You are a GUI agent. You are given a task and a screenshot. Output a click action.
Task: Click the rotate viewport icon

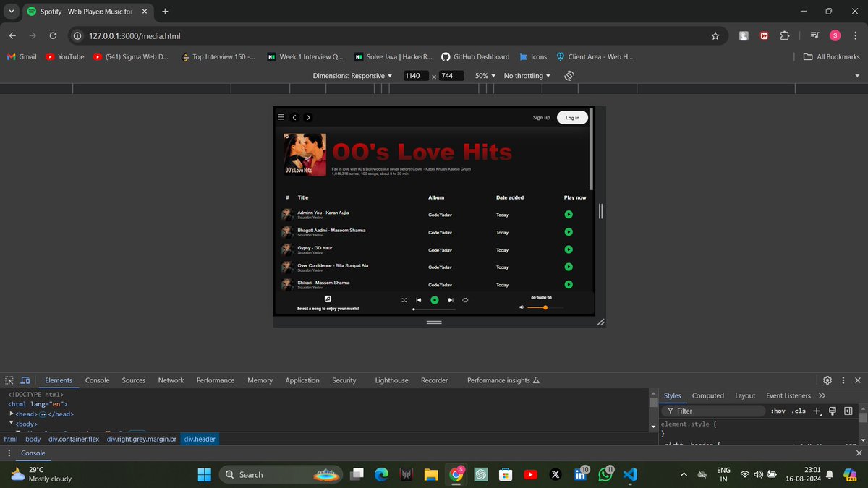(x=569, y=76)
